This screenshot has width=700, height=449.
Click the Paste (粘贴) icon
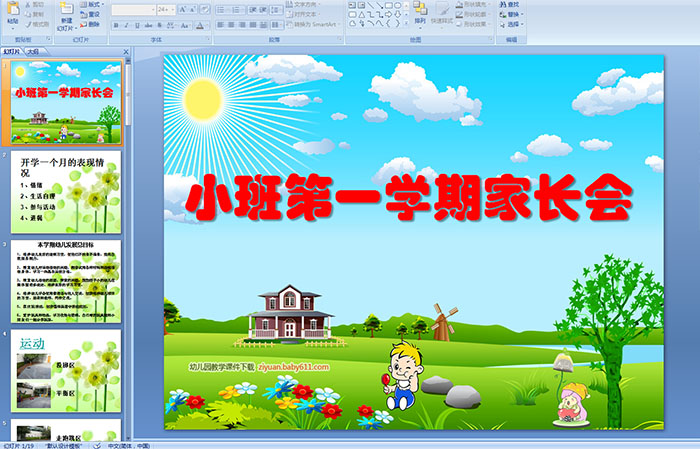coord(13,8)
